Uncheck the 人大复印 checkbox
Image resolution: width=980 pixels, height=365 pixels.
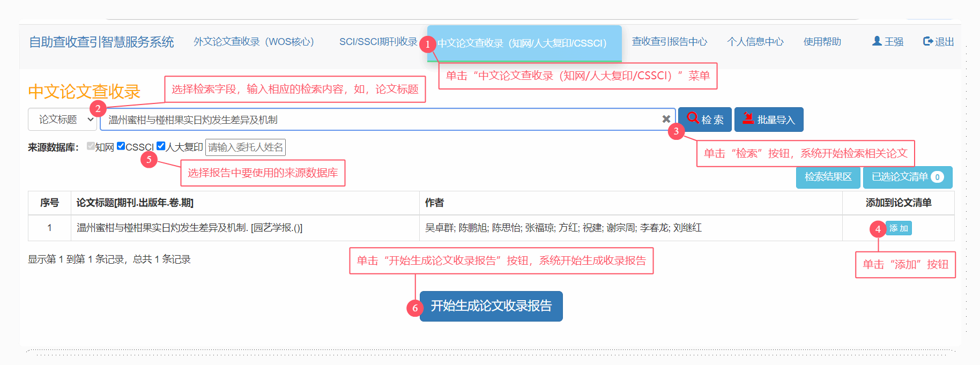pyautogui.click(x=161, y=146)
